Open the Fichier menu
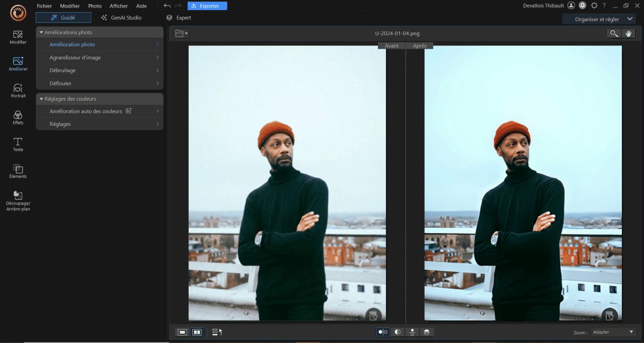 tap(44, 6)
